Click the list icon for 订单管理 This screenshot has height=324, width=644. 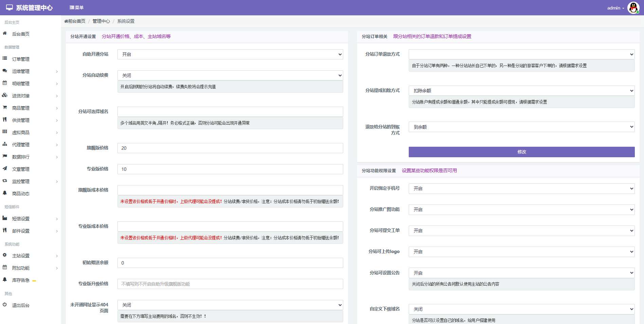(5, 58)
